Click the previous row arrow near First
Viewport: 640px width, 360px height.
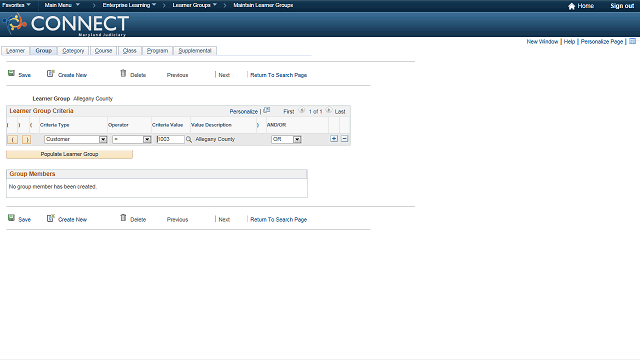tap(302, 110)
